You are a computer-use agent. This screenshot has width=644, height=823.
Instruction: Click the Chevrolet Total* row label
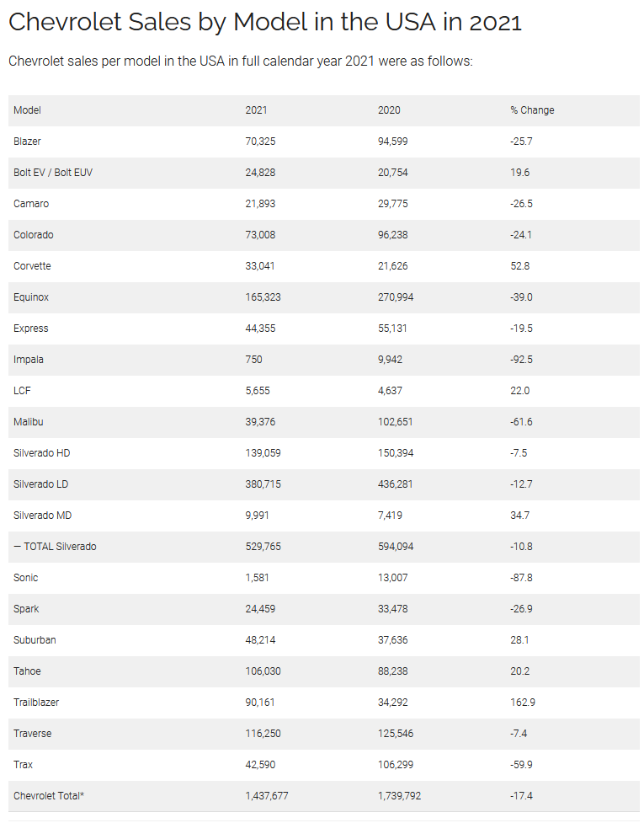click(x=49, y=796)
